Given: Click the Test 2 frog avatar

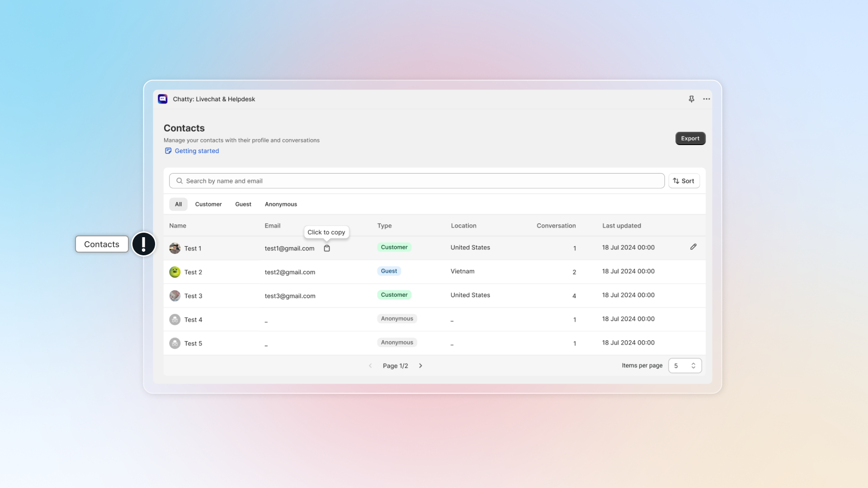Looking at the screenshot, I should [175, 272].
